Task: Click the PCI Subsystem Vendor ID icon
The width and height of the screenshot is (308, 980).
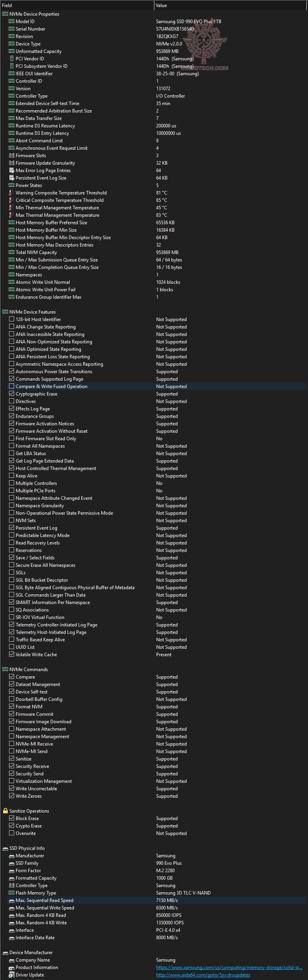Action: click(11, 66)
